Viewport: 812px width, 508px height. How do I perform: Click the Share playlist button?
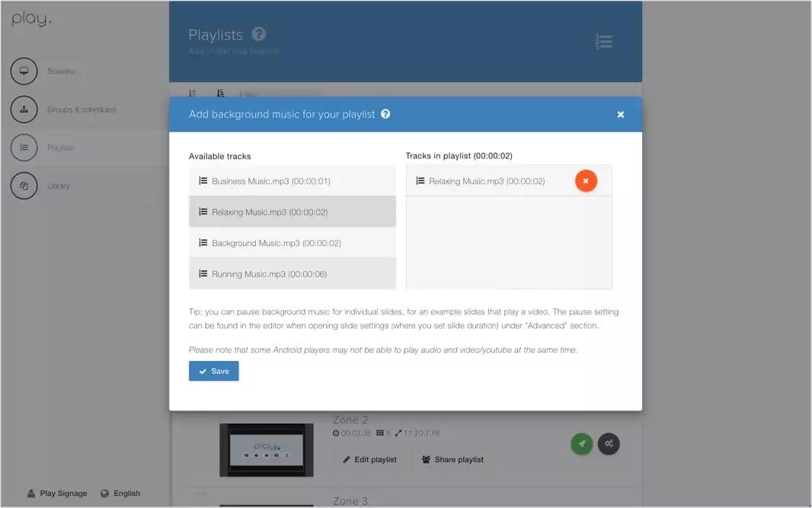[x=452, y=459]
